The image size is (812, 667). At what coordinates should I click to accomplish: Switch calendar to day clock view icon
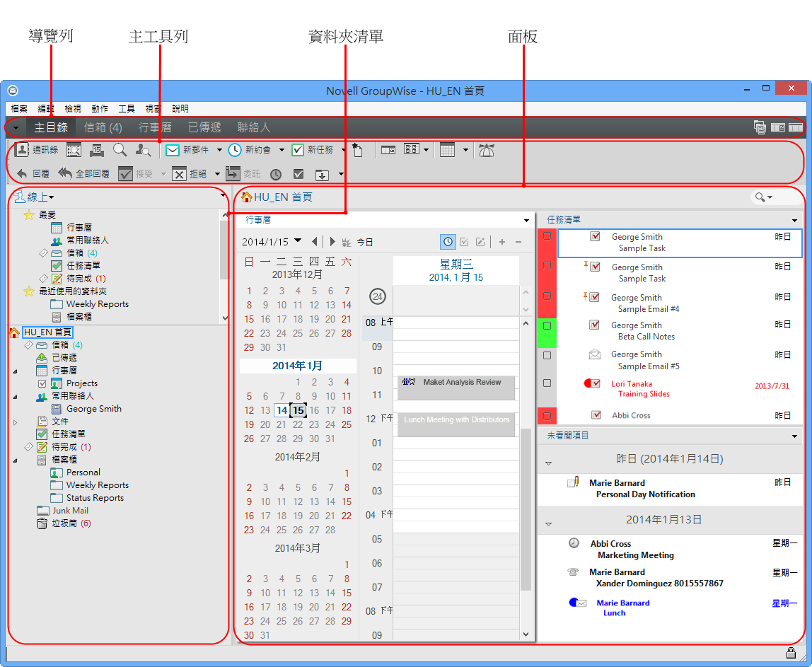coord(448,242)
